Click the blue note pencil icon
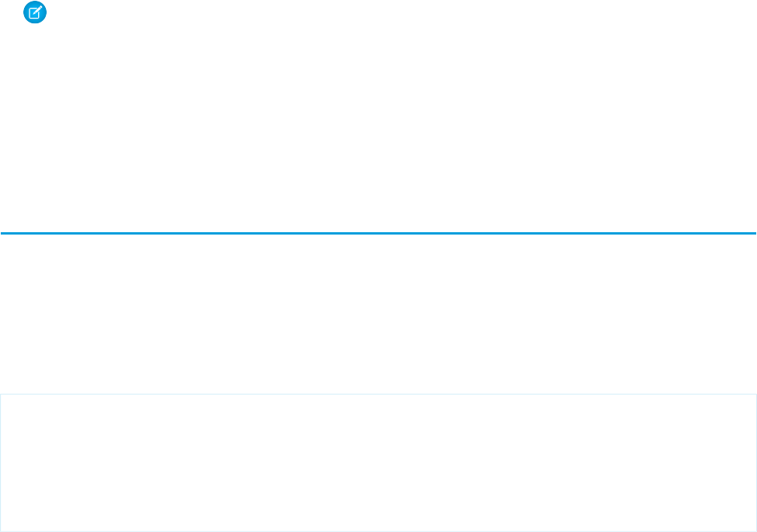757x532 pixels. (x=35, y=12)
